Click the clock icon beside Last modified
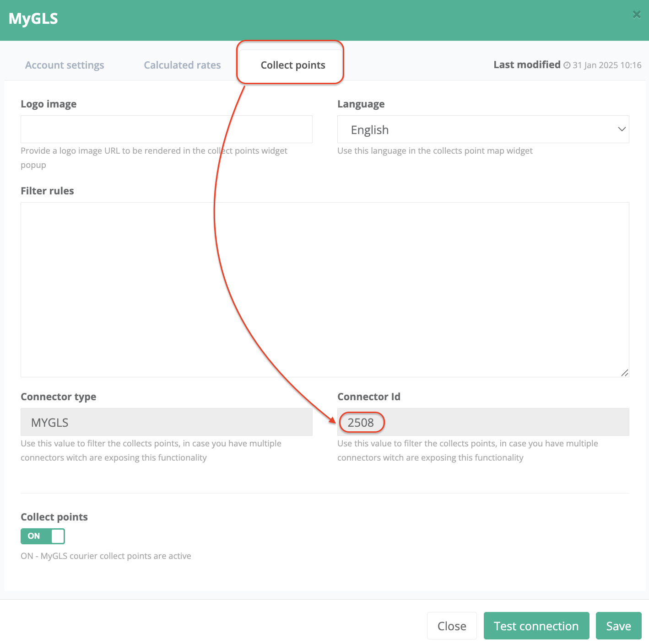 pyautogui.click(x=567, y=65)
